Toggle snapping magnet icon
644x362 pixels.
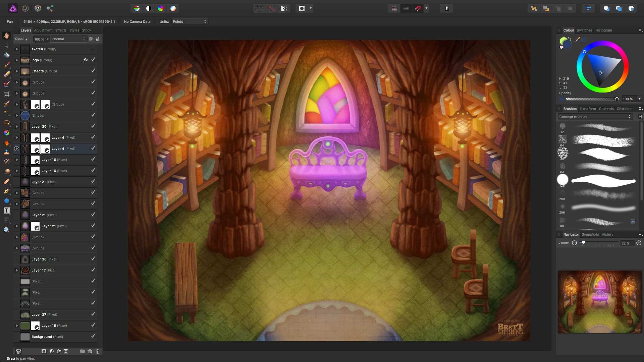418,8
